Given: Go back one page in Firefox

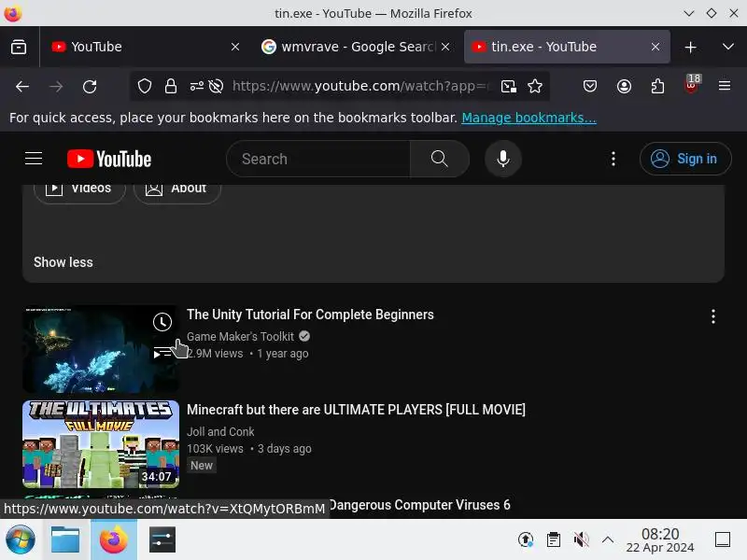Looking at the screenshot, I should point(22,86).
